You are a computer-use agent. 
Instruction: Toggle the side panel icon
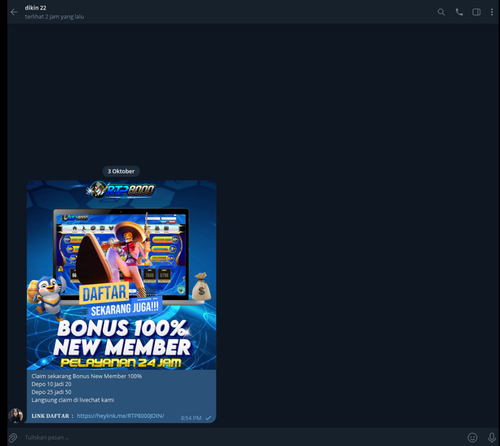(x=476, y=12)
